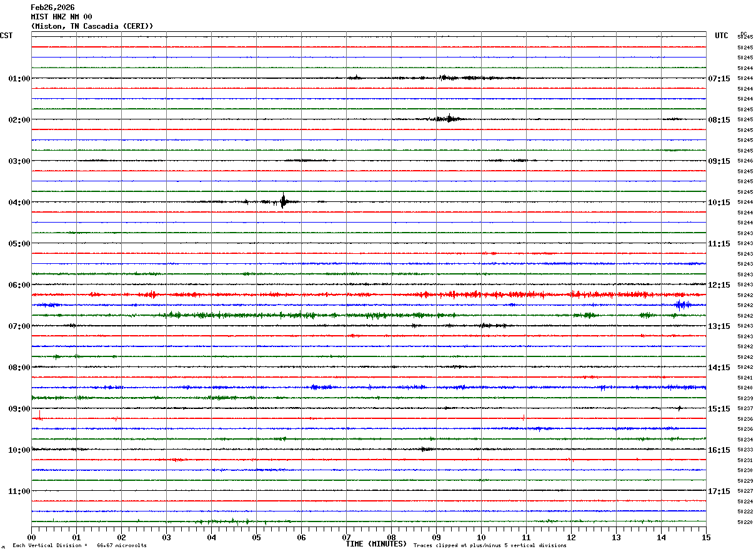Image resolution: width=756 pixels, height=554 pixels.
Task: Click the traces clipped footnote text
Action: (x=490, y=545)
